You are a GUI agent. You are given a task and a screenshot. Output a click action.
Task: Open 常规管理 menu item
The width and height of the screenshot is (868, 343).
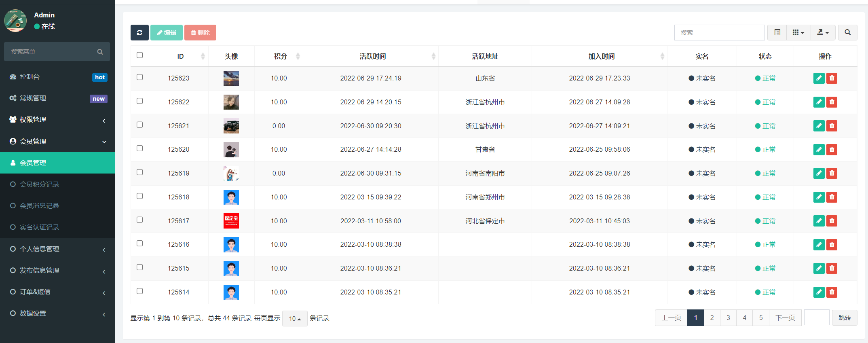point(57,98)
